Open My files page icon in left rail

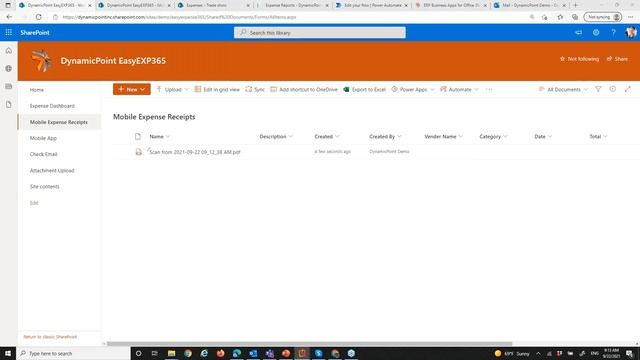[9, 104]
